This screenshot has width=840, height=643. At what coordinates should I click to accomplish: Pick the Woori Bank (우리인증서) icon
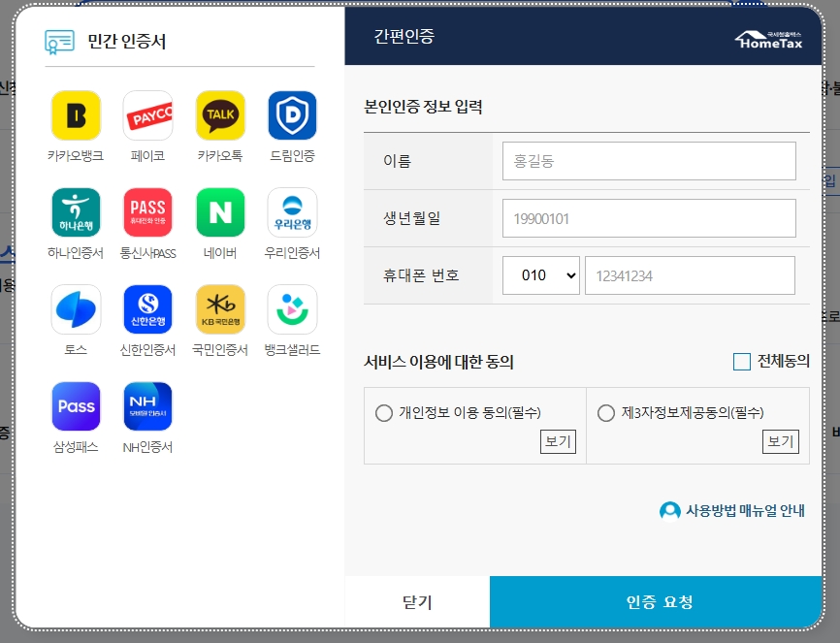coord(293,212)
